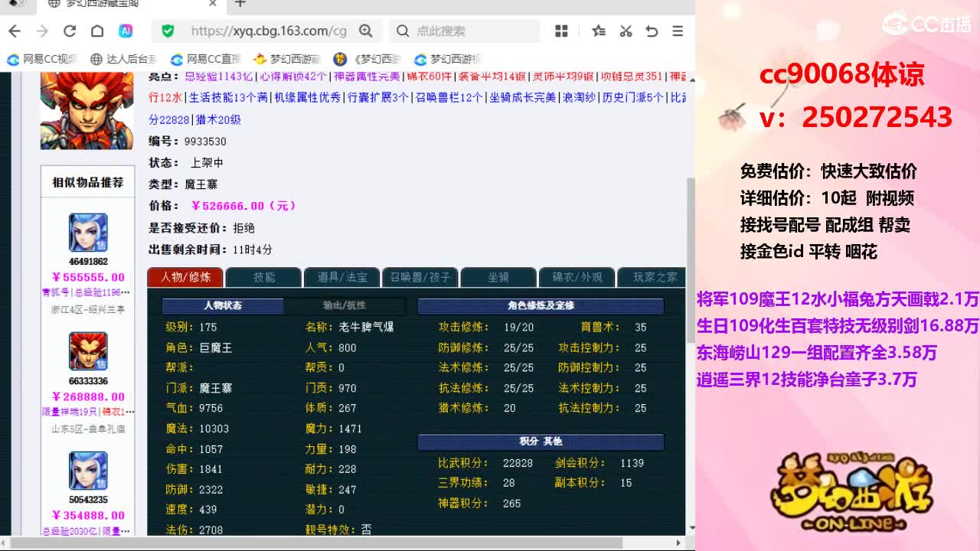Click the remaining time 11时4分

click(253, 249)
